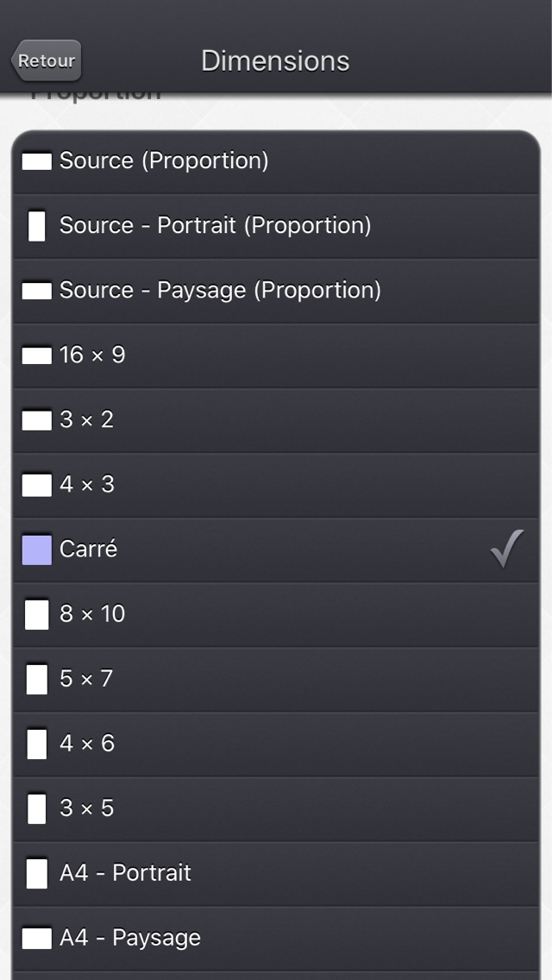Screen dimensions: 552x980
Task: Click the Dimensions title header
Action: [275, 60]
